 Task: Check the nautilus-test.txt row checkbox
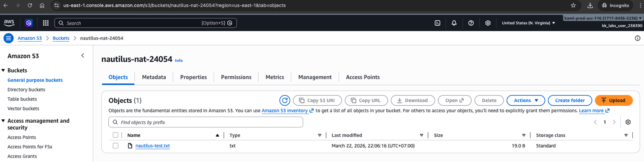[115, 146]
